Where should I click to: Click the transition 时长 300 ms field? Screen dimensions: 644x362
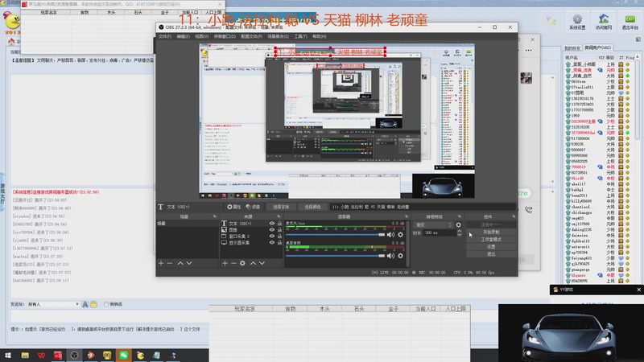point(440,232)
